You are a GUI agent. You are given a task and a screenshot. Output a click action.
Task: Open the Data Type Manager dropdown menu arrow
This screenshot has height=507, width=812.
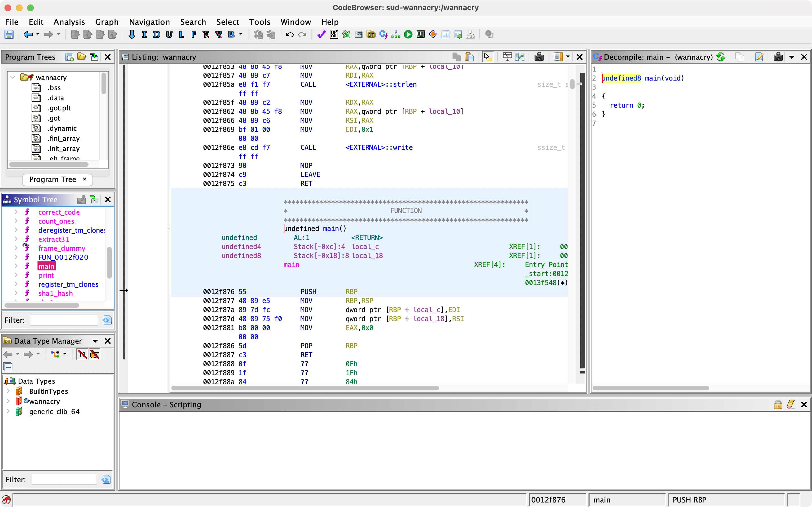coord(95,341)
